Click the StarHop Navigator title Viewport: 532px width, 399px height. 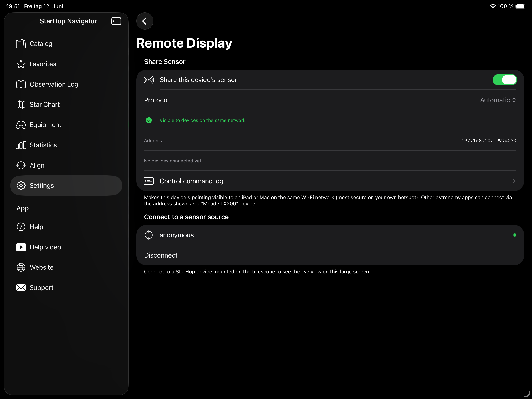pyautogui.click(x=68, y=21)
